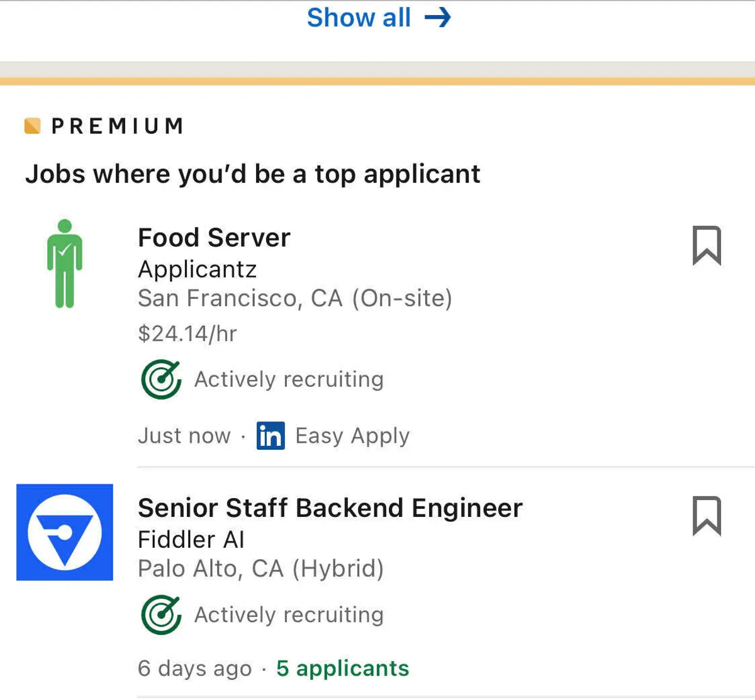Save the Food Server job with bookmark
The height and width of the screenshot is (700, 755).
click(707, 246)
